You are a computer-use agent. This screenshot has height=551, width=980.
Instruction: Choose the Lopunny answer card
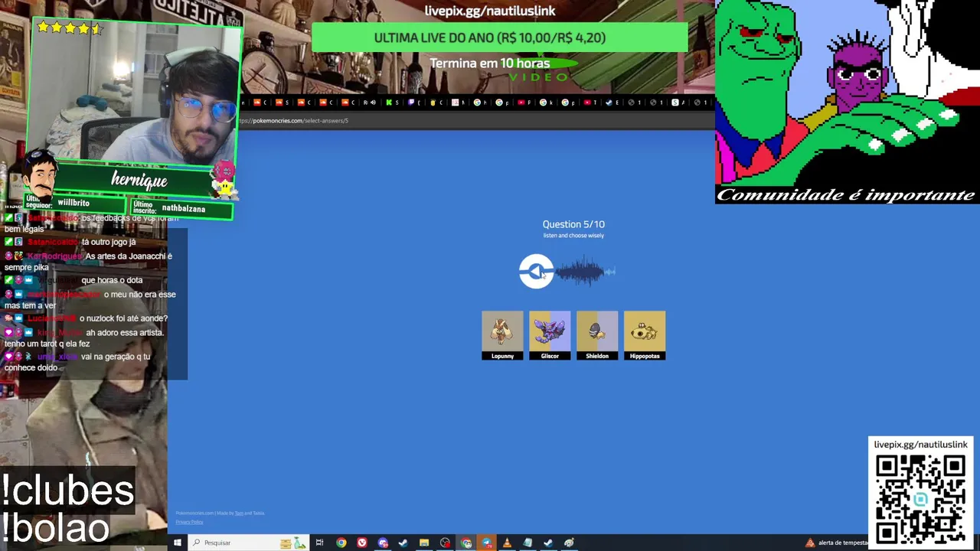point(502,335)
